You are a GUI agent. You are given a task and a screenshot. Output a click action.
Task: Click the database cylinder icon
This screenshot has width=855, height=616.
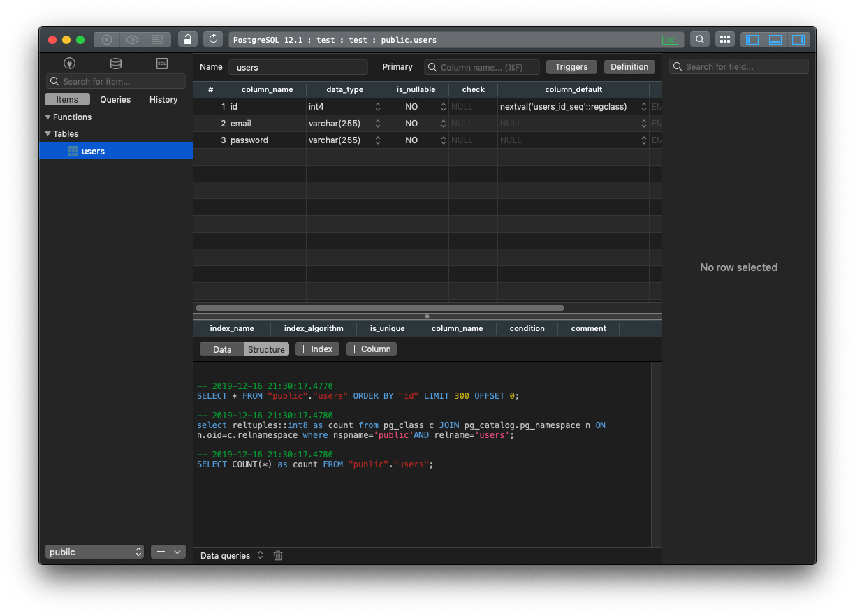coord(116,64)
